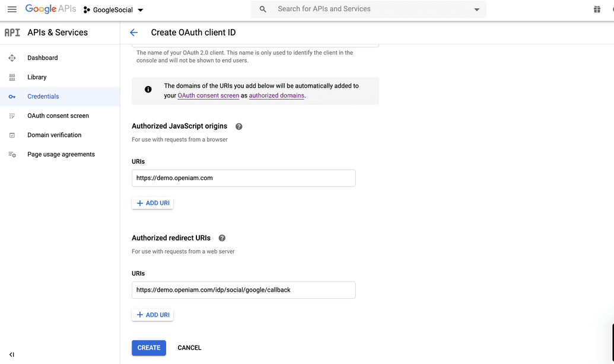The height and width of the screenshot is (364, 614).
Task: Open the hamburger navigation menu
Action: pyautogui.click(x=12, y=9)
